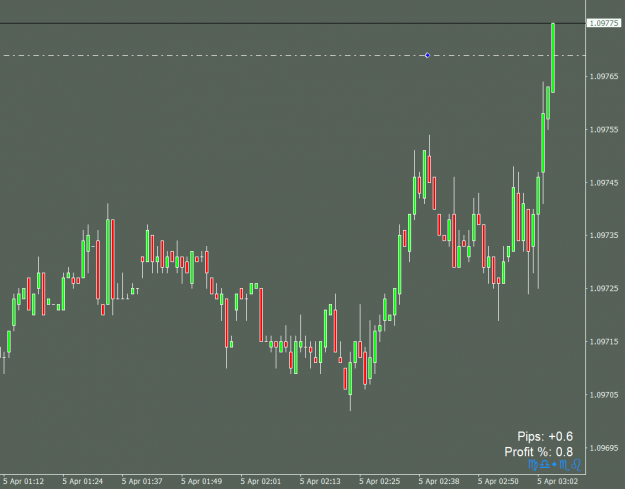Click the '5 Apr 02:25' time label
This screenshot has width=625, height=489.
(x=379, y=481)
